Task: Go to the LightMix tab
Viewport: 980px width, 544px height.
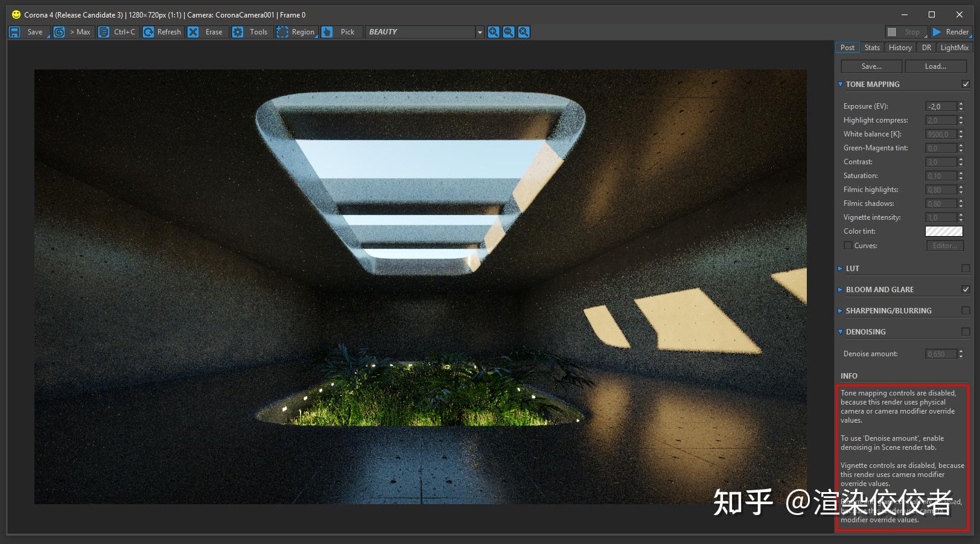Action: pyautogui.click(x=955, y=48)
